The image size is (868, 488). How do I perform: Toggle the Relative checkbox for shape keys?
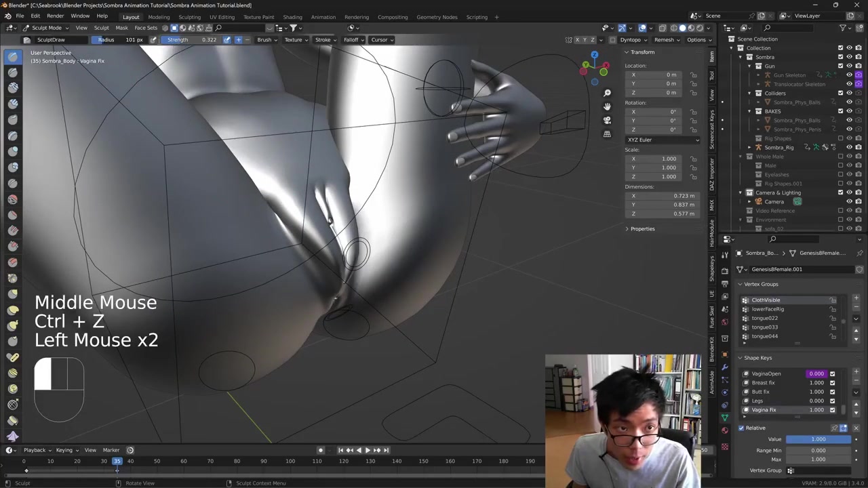coord(741,428)
